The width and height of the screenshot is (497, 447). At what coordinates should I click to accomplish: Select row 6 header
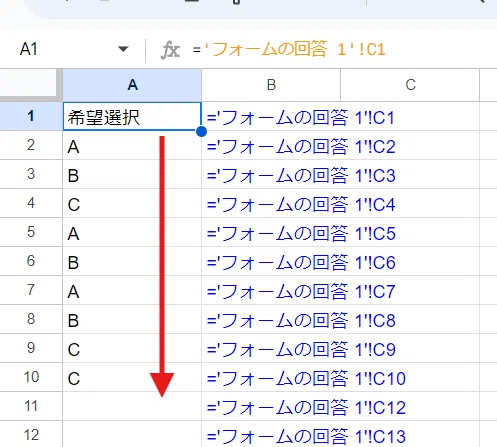pyautogui.click(x=31, y=261)
